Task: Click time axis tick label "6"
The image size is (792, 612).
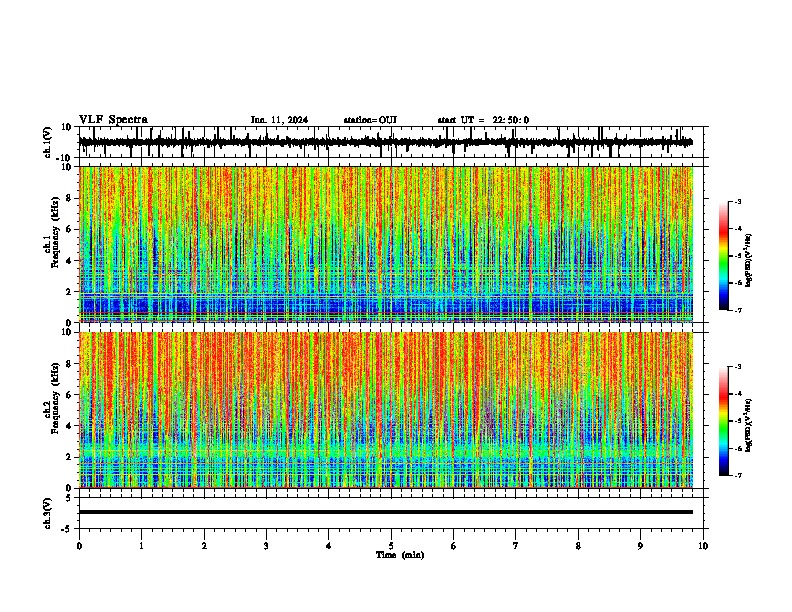Action: (x=454, y=546)
